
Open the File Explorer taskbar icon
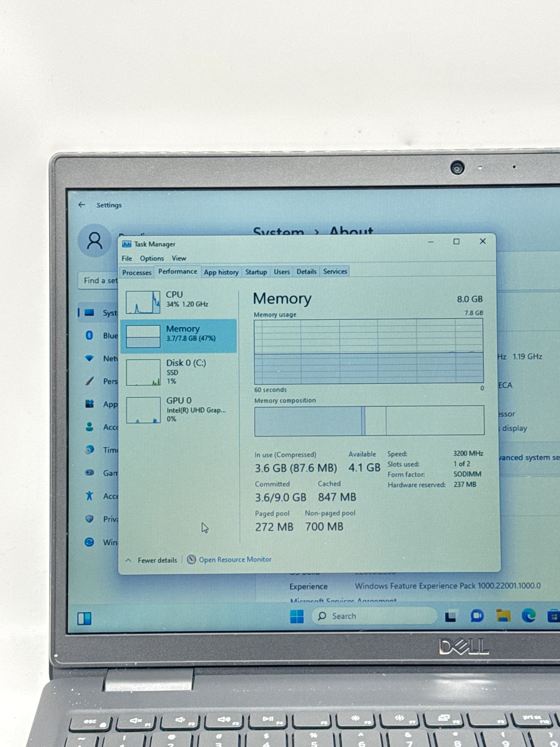coord(503,616)
